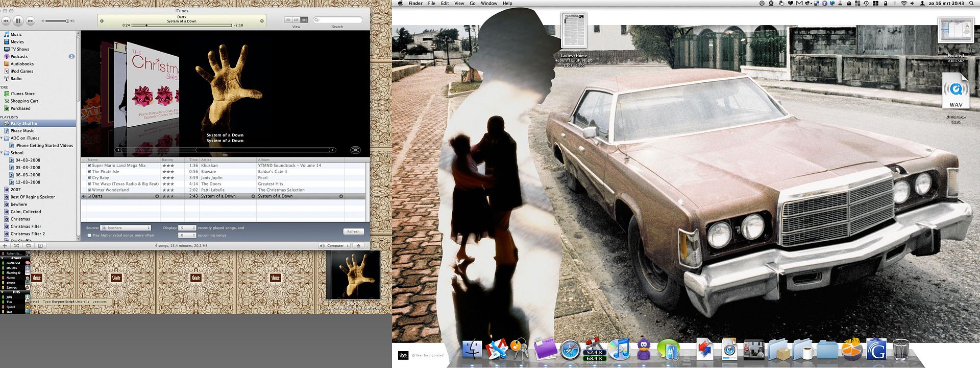
Task: Collapse the ADC on iTunes folder
Action: point(2,138)
